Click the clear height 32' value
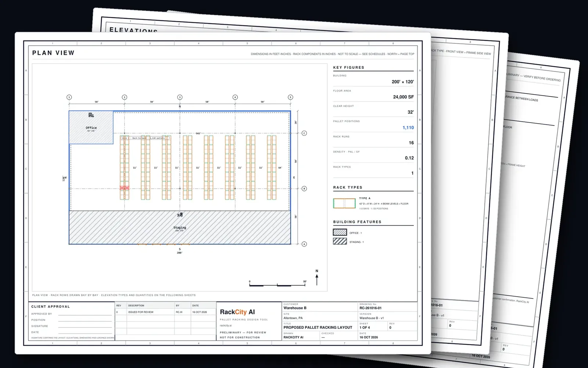The image size is (588, 368). point(410,112)
